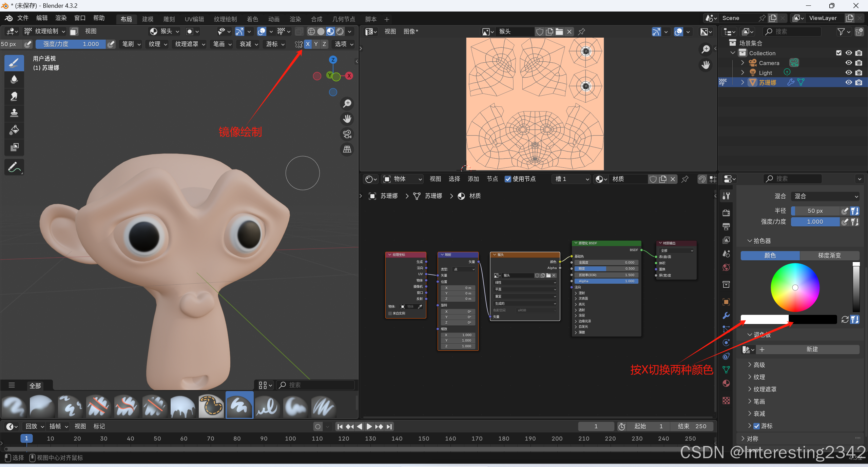The height and width of the screenshot is (467, 868).
Task: Open the 渲染 menu in top bar
Action: [x=61, y=18]
